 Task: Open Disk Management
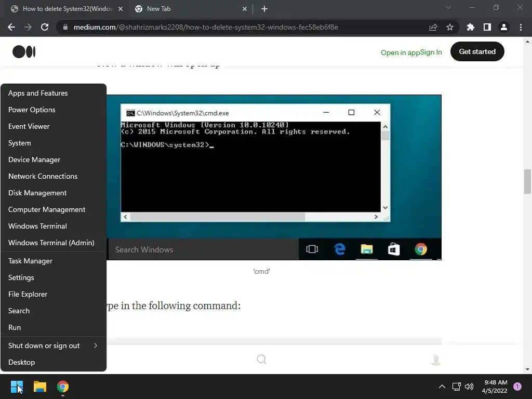pyautogui.click(x=54, y=193)
